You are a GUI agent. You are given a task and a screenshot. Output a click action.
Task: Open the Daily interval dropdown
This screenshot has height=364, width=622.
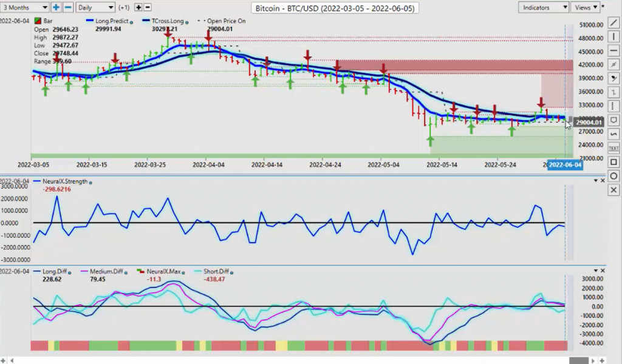(95, 7)
